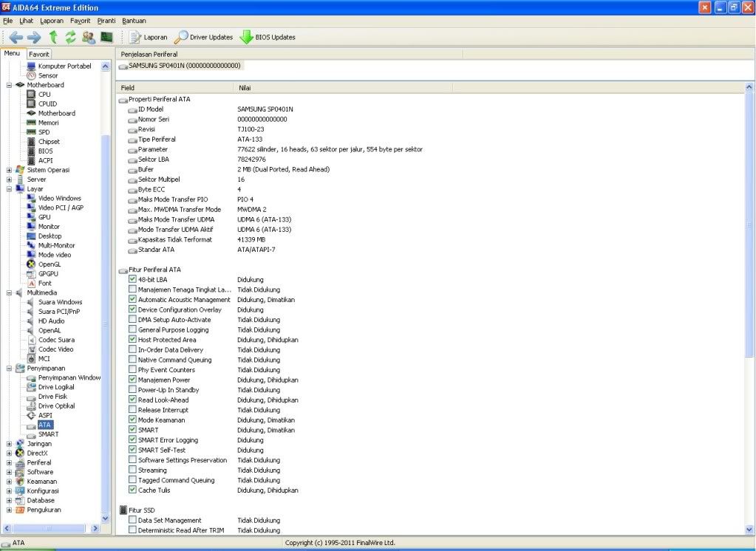Click the Laporan toolbar button

pos(149,37)
